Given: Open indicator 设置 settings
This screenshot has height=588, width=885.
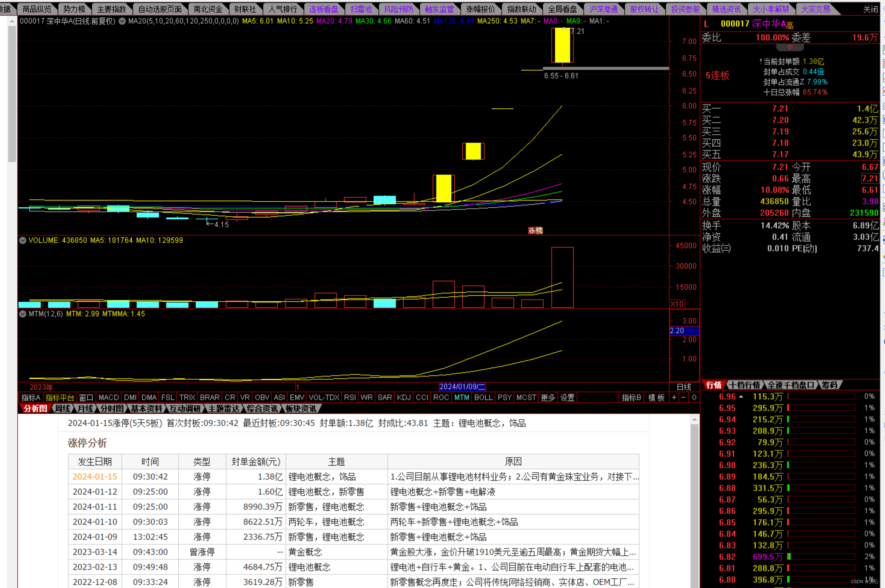Looking at the screenshot, I should pyautogui.click(x=567, y=398).
